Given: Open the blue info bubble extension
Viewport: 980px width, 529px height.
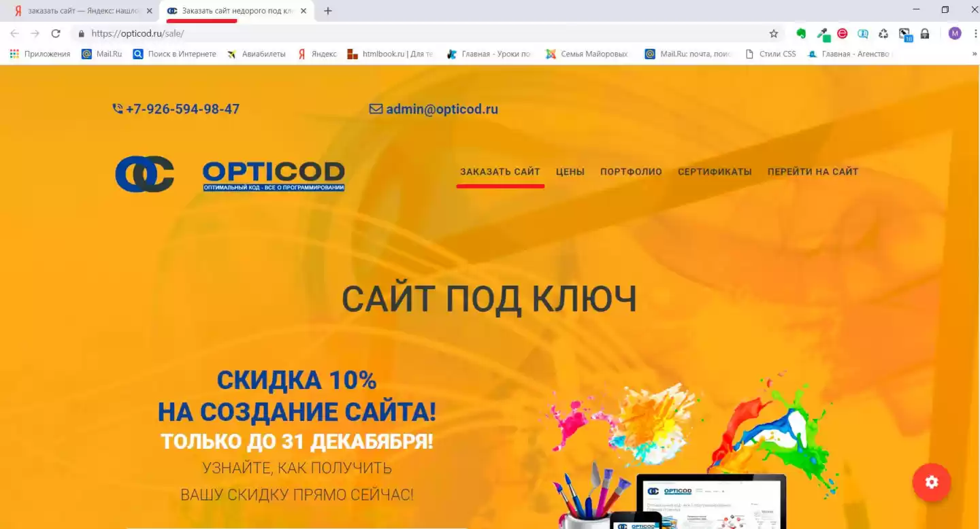Looking at the screenshot, I should (863, 33).
